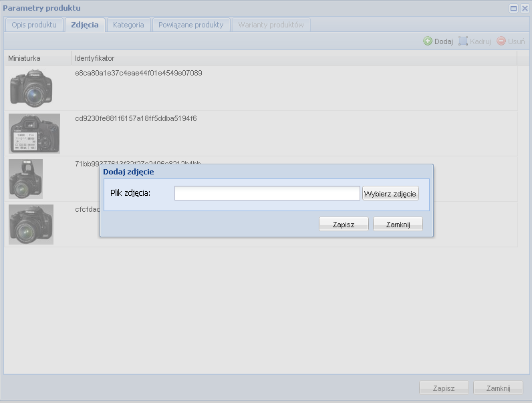Select the camera with raised flash thumbnail
This screenshot has height=403, width=532.
tap(26, 178)
